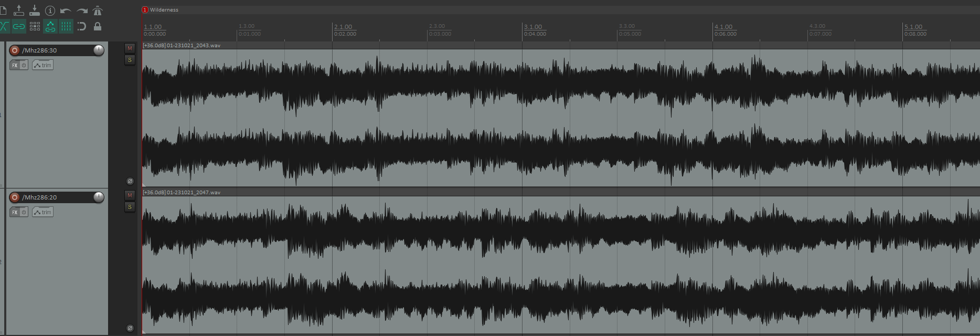Solo the /Mhz286:20 track
The image size is (980, 336).
[x=130, y=207]
